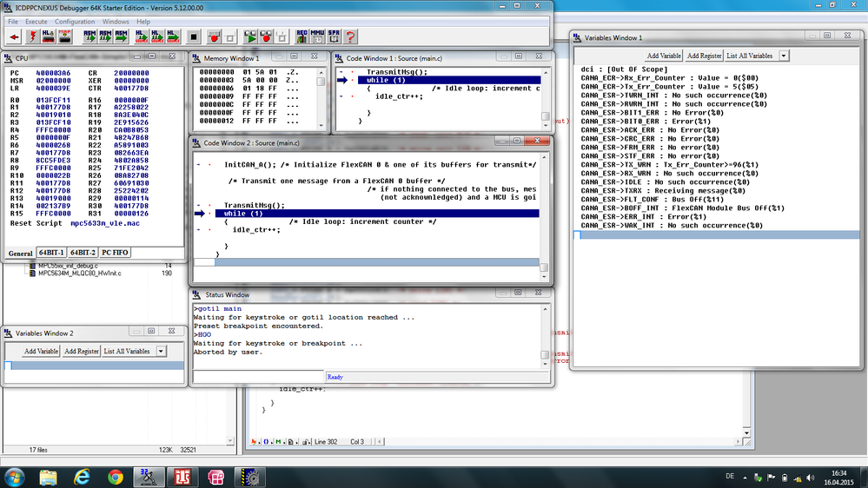Image resolution: width=868 pixels, height=488 pixels.
Task: Click the SPR registers toolbar icon
Action: pyautogui.click(x=334, y=37)
